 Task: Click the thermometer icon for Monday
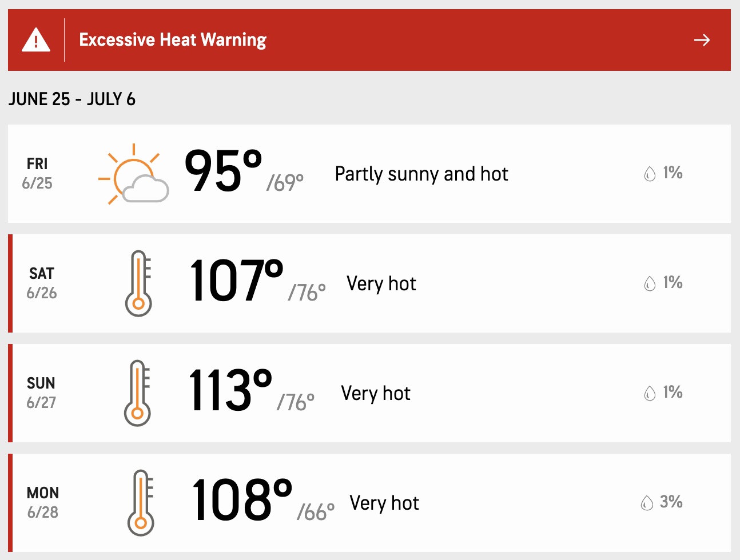[x=141, y=503]
